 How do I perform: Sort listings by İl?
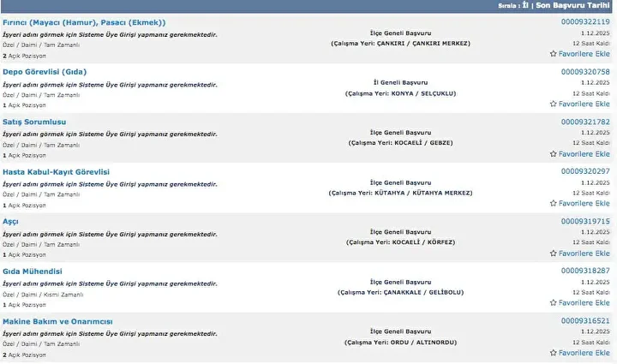(x=524, y=5)
